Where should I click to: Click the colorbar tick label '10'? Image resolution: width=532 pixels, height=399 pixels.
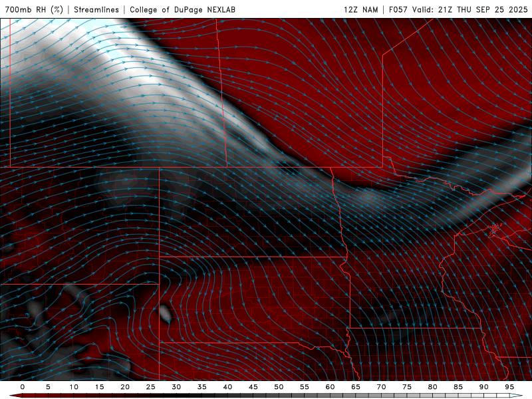tap(74, 387)
